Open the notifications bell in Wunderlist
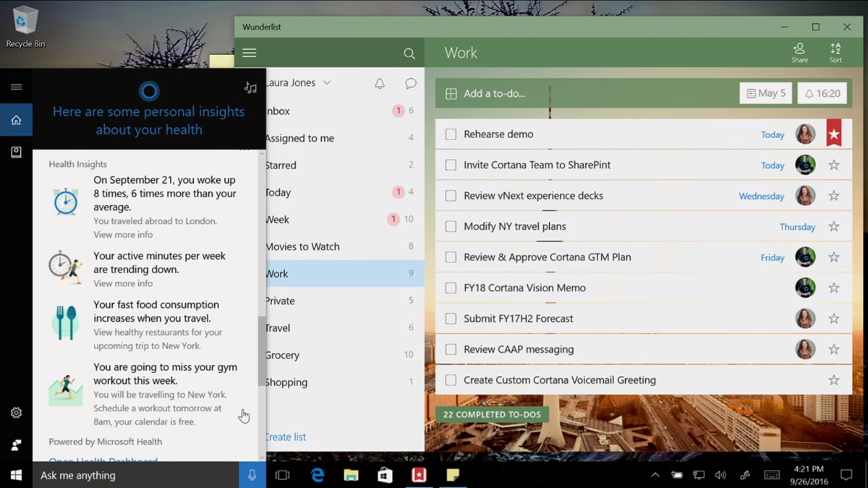Viewport: 868px width, 488px height. [x=380, y=83]
